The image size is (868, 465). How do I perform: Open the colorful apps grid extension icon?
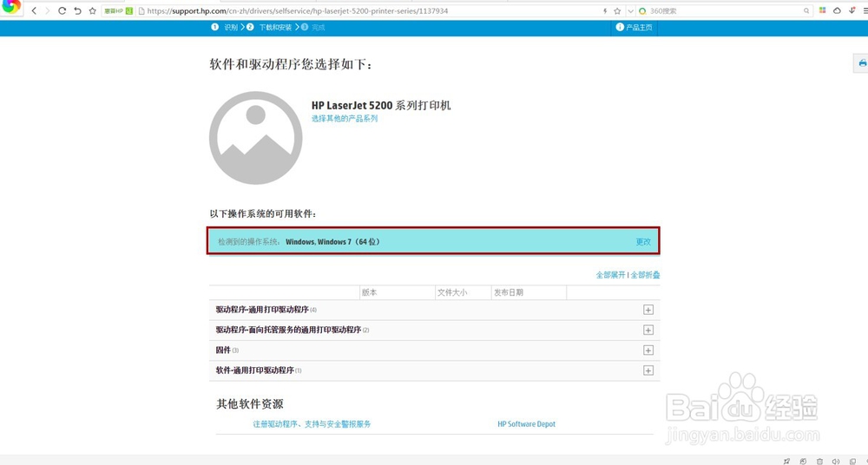823,10
